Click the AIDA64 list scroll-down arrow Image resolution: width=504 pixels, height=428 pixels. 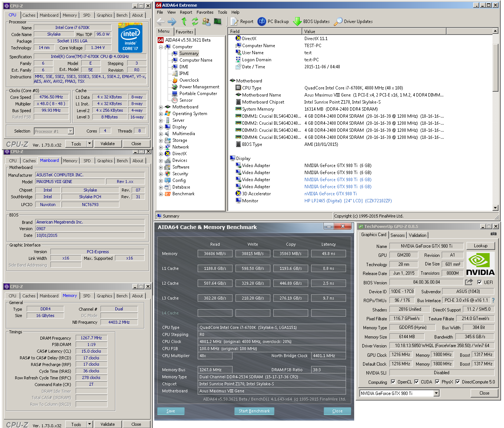(495, 208)
